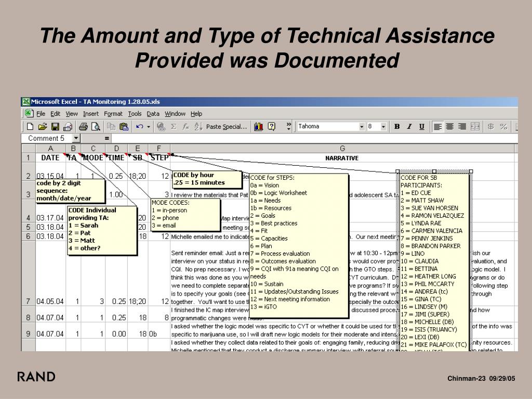Select row 7 header
Image resolution: width=532 pixels, height=399 pixels.
pos(29,273)
